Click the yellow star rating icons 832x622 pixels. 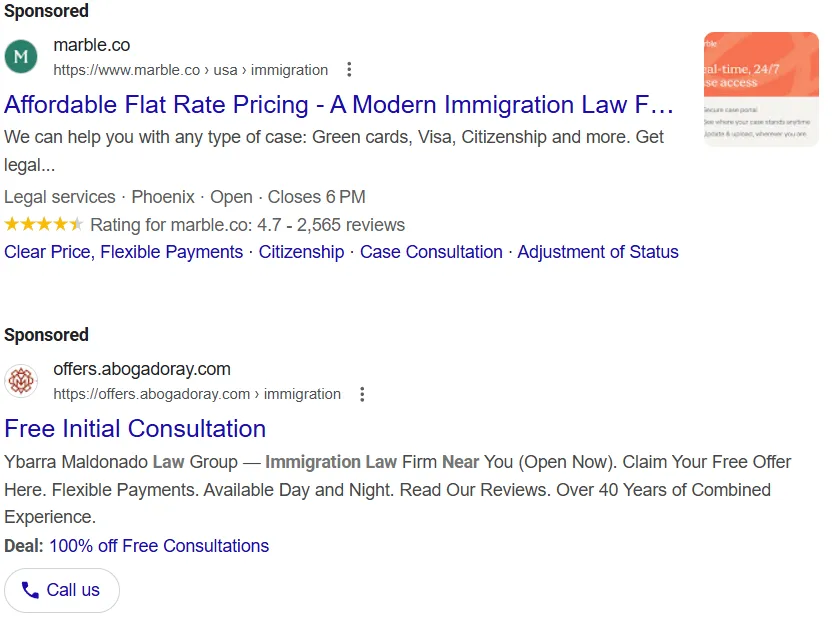click(44, 224)
